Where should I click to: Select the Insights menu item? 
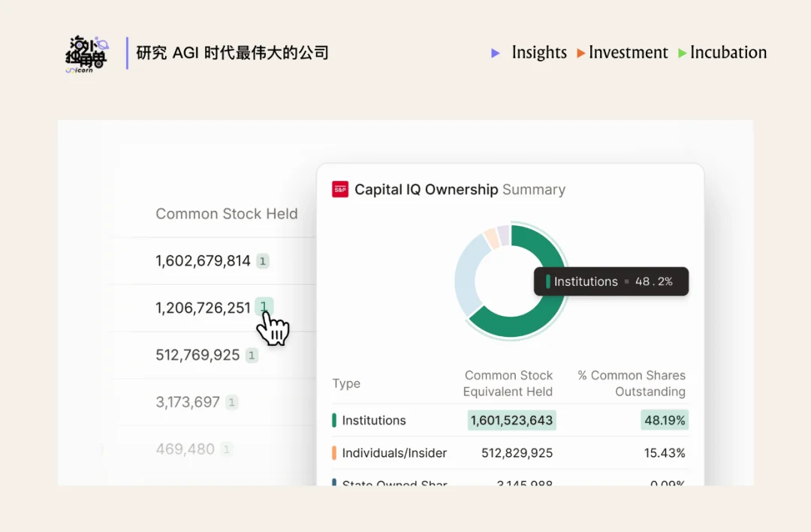(x=539, y=53)
